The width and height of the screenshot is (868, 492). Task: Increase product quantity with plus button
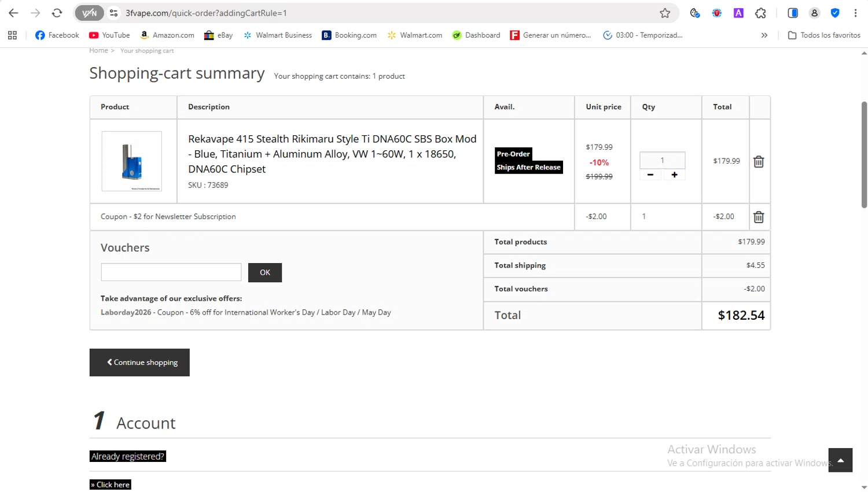(674, 175)
